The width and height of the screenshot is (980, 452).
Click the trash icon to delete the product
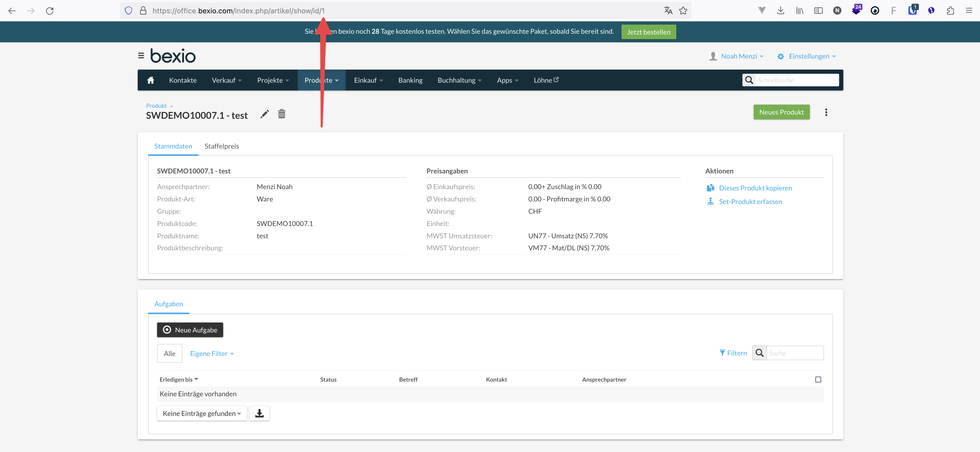pyautogui.click(x=281, y=114)
